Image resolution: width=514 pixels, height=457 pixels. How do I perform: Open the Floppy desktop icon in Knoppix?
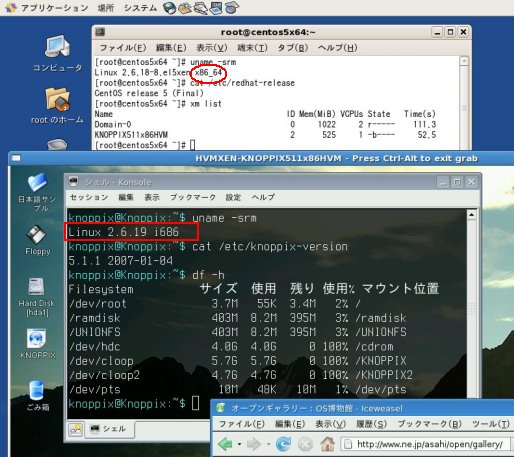click(37, 240)
